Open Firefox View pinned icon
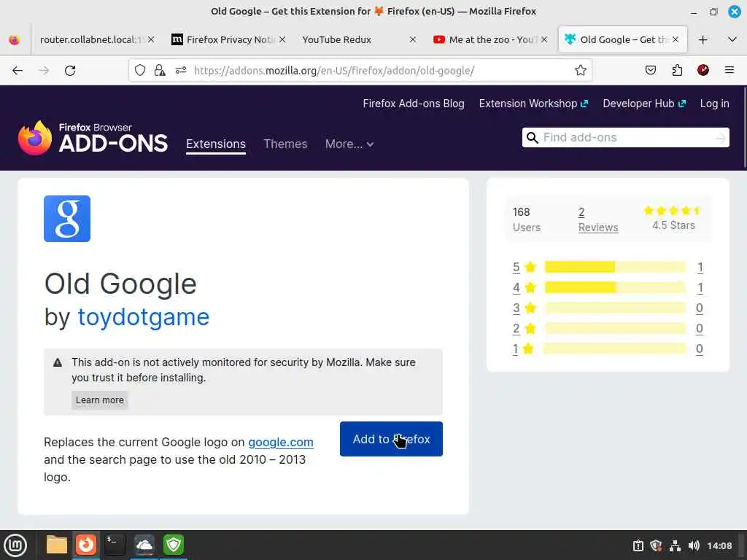This screenshot has width=747, height=560. (15, 39)
